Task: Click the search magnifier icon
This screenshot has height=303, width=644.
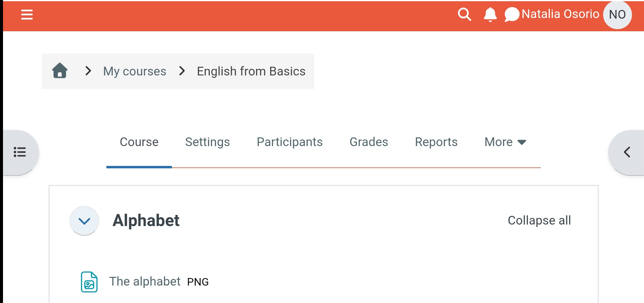Action: click(x=464, y=14)
